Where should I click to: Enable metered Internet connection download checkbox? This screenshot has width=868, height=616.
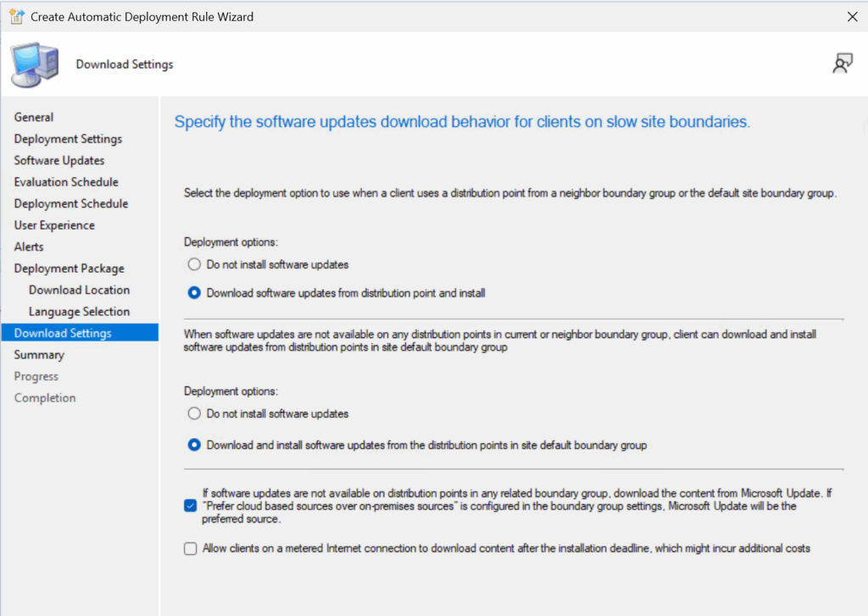(190, 549)
